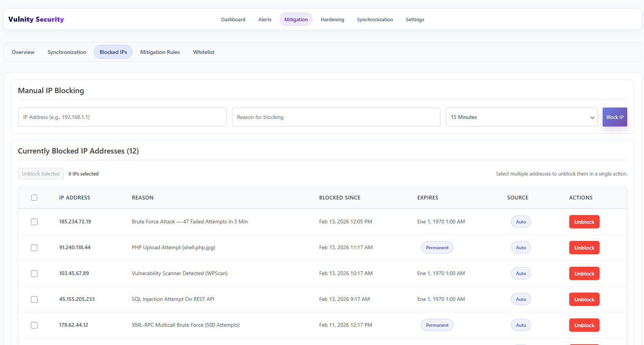Viewport: 644px width, 345px height.
Task: Click Permanent badge for 91.240.118.44
Action: click(437, 248)
